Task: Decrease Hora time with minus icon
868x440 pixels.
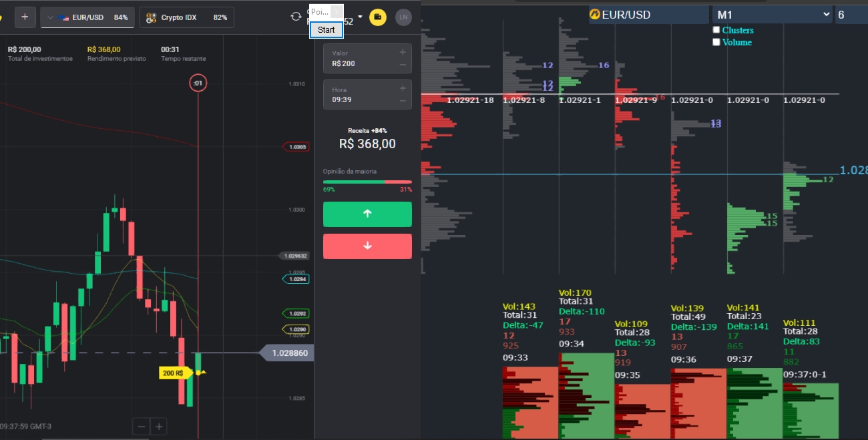Action: tap(403, 101)
